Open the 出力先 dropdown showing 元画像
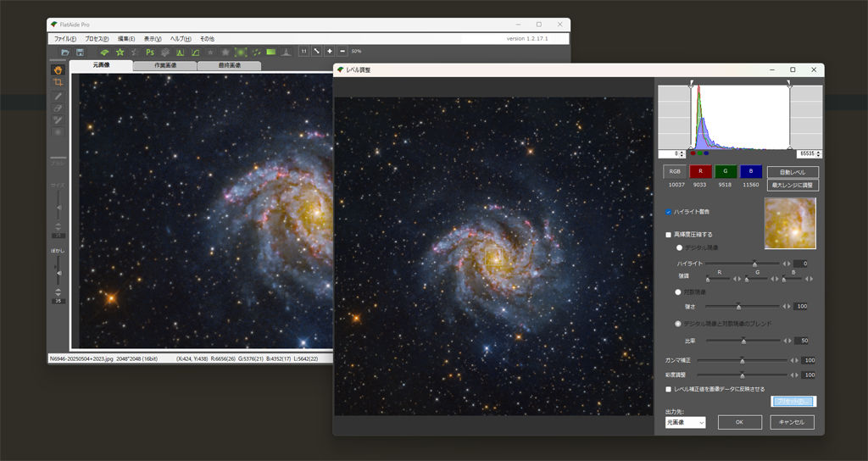The image size is (868, 461). tap(685, 422)
